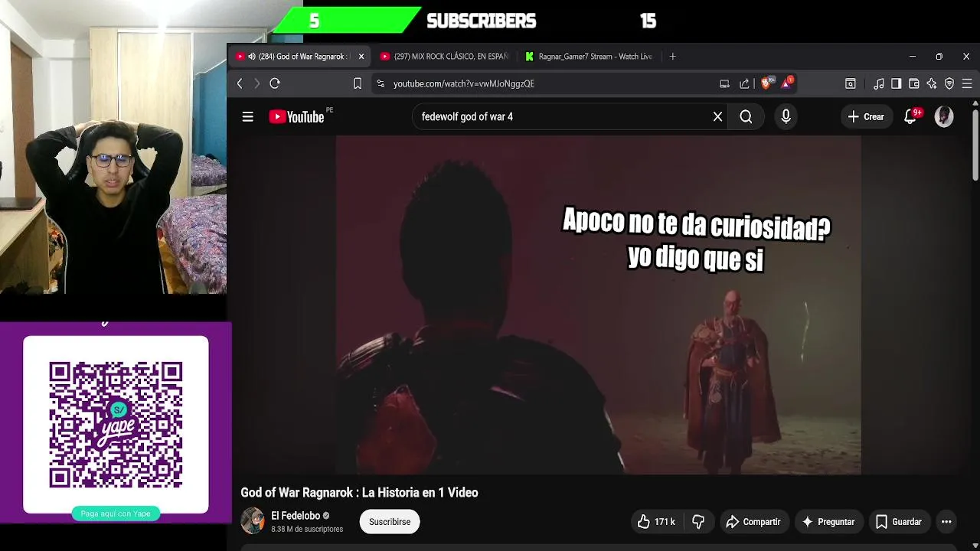Click the video player to pause
Image resolution: width=980 pixels, height=551 pixels.
598,305
